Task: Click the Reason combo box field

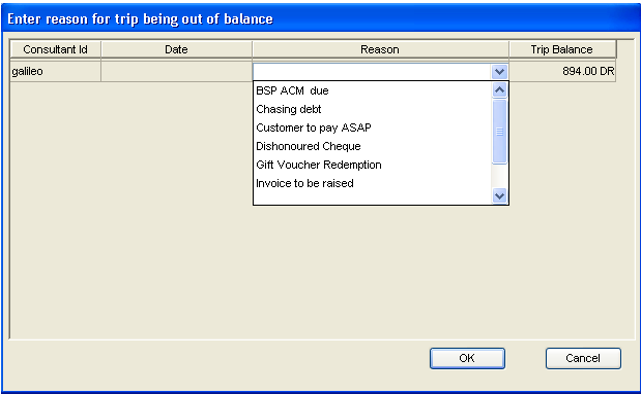Action: click(381, 72)
